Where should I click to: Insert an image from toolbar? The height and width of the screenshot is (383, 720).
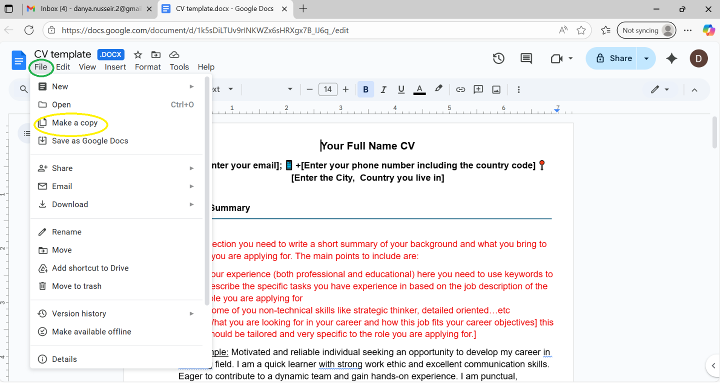[x=496, y=90]
